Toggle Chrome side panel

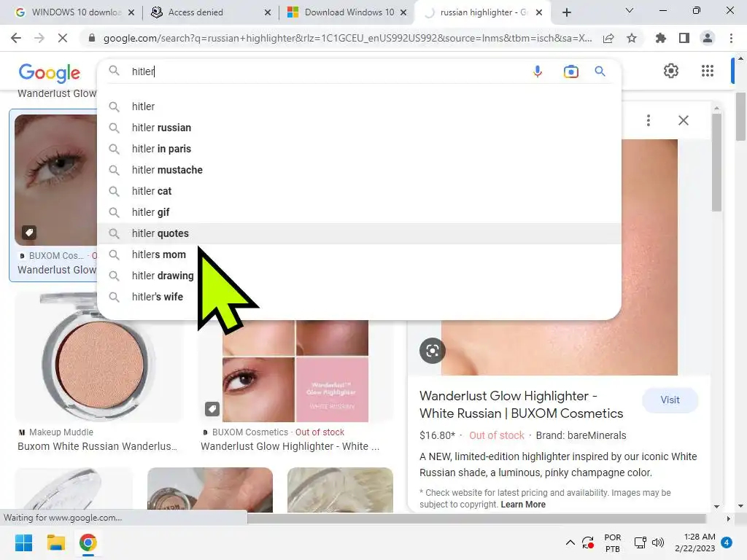click(x=684, y=38)
